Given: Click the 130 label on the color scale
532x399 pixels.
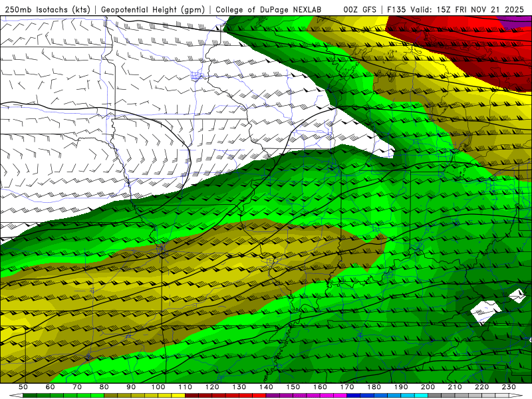Looking at the screenshot, I should (239, 387).
